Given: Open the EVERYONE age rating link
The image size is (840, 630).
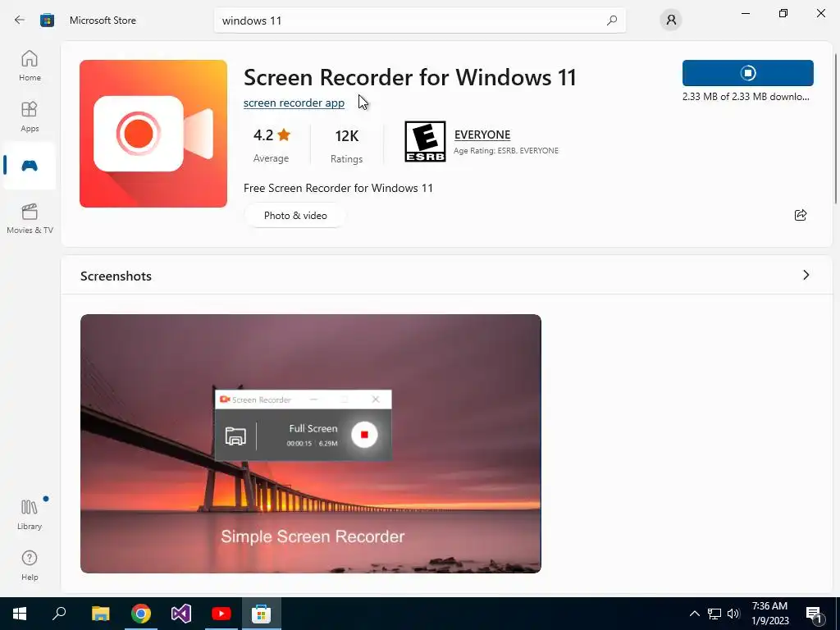Looking at the screenshot, I should 482,135.
